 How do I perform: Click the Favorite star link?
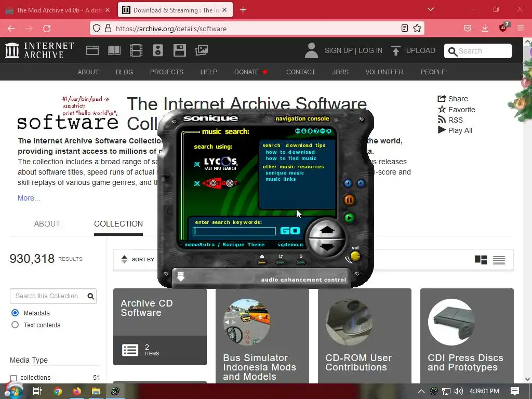tap(456, 109)
